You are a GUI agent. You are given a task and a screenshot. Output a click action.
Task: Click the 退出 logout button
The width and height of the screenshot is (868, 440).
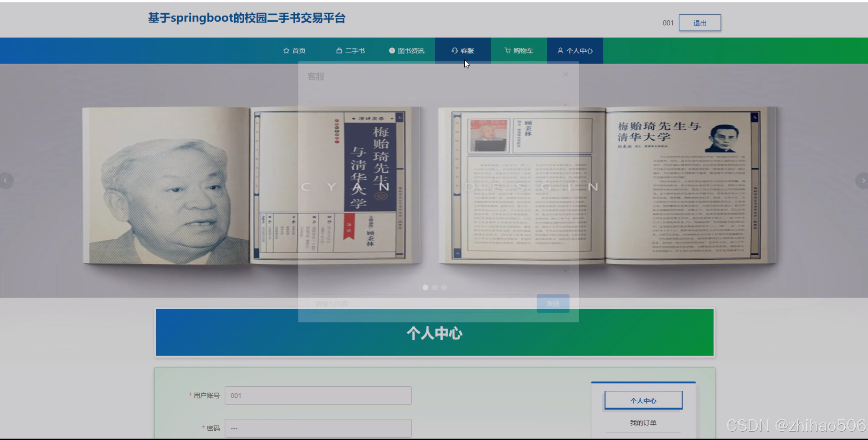point(699,23)
